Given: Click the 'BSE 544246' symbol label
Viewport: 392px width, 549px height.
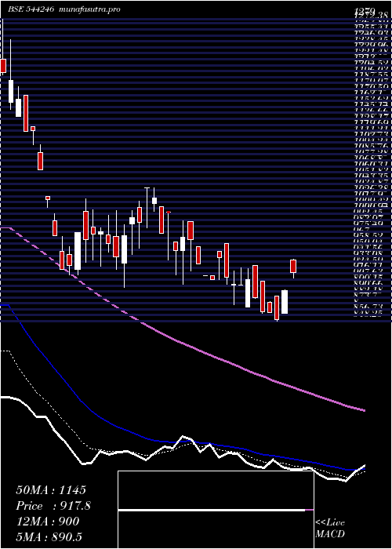Looking at the screenshot, I should [x=31, y=9].
